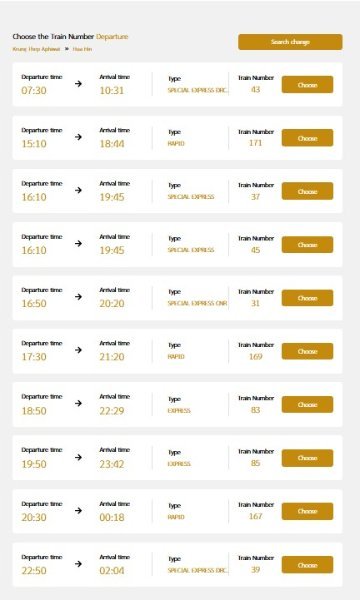Choose Special Express train number 45
The width and height of the screenshot is (360, 600).
(x=307, y=245)
